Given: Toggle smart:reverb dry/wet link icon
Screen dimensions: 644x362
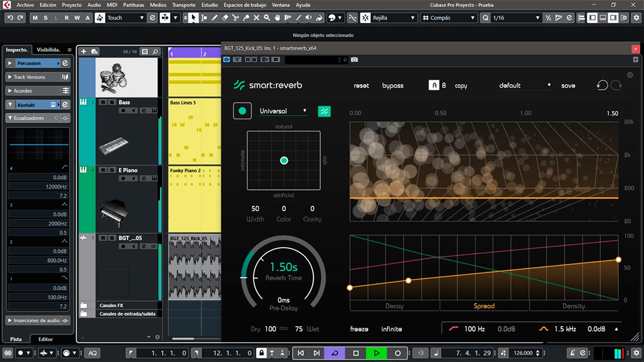Looking at the screenshot, I should click(284, 329).
